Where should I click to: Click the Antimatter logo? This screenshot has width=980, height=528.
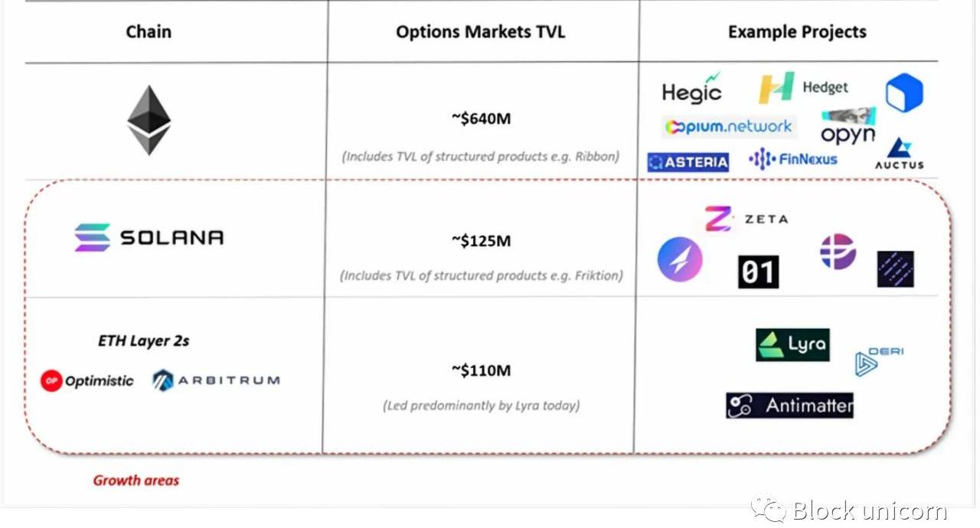click(789, 406)
